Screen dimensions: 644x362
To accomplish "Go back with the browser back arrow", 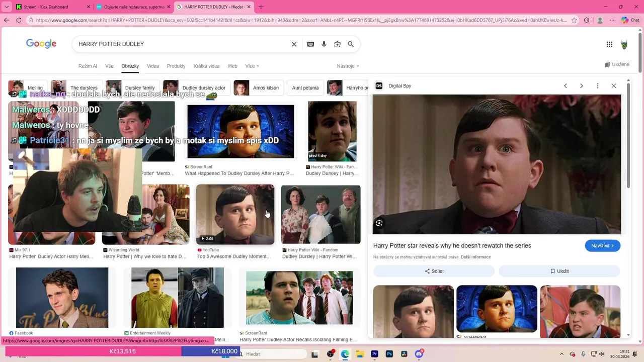I will tap(7, 20).
